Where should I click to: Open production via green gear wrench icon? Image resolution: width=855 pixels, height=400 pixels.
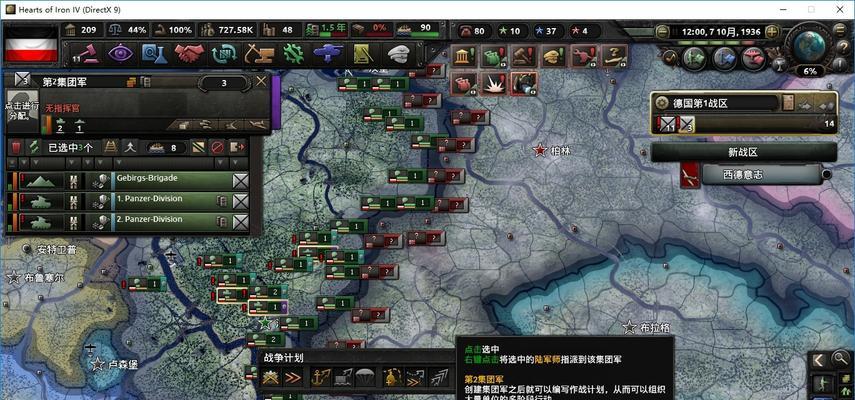click(x=293, y=53)
